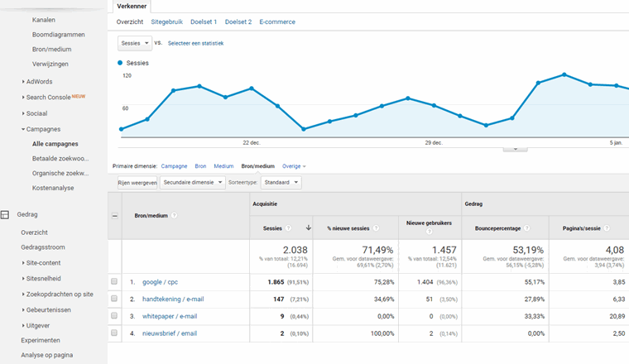Check the google / cpc row checkbox
629x364 pixels.
pyautogui.click(x=115, y=282)
